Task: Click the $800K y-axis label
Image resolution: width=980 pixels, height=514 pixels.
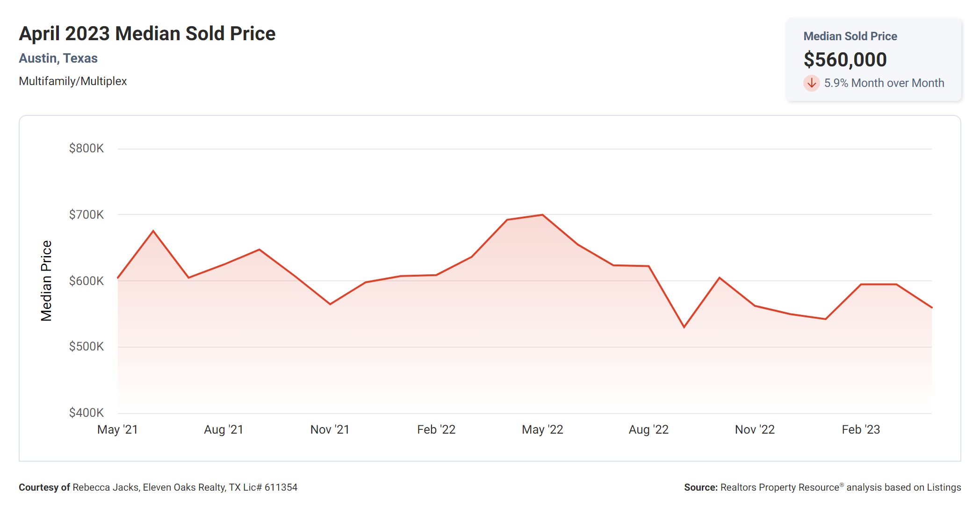Action: [86, 149]
